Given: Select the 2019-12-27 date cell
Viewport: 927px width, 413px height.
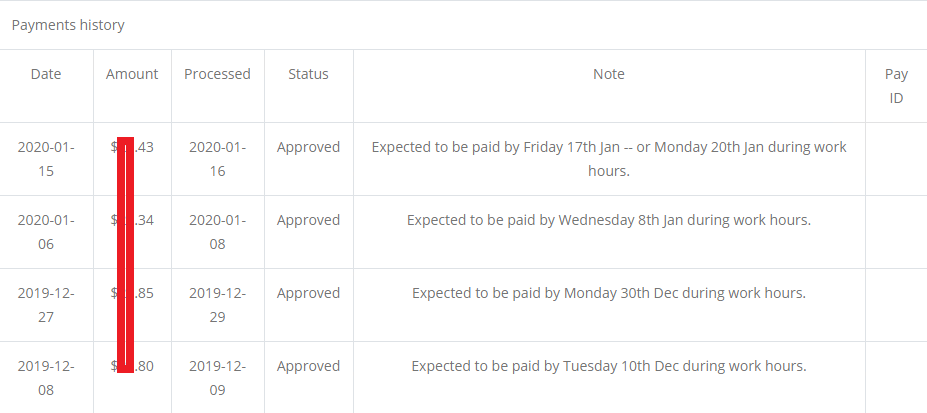Looking at the screenshot, I should coord(46,305).
